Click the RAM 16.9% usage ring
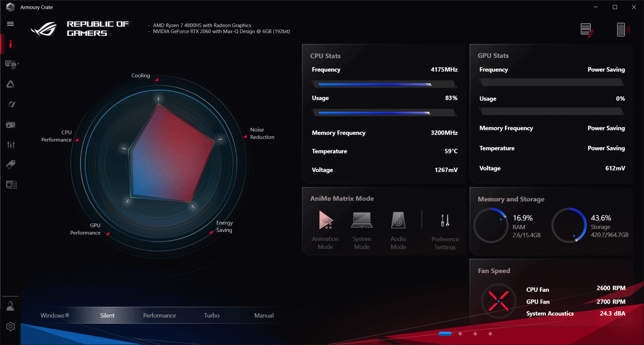644x345 pixels. click(491, 225)
